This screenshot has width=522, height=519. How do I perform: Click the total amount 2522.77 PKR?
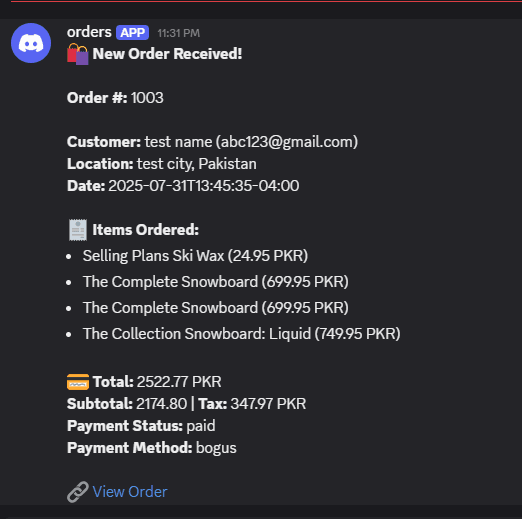179,382
